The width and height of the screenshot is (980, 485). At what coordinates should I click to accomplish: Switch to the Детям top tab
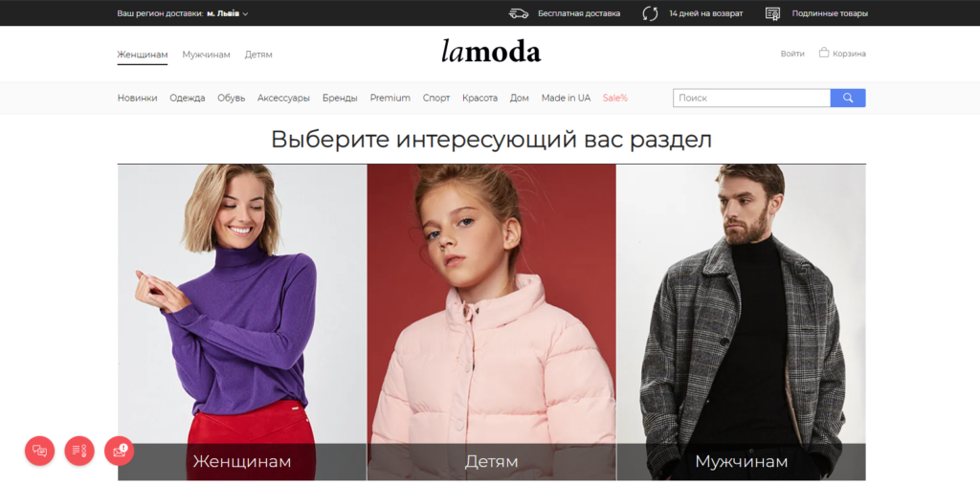pos(258,55)
